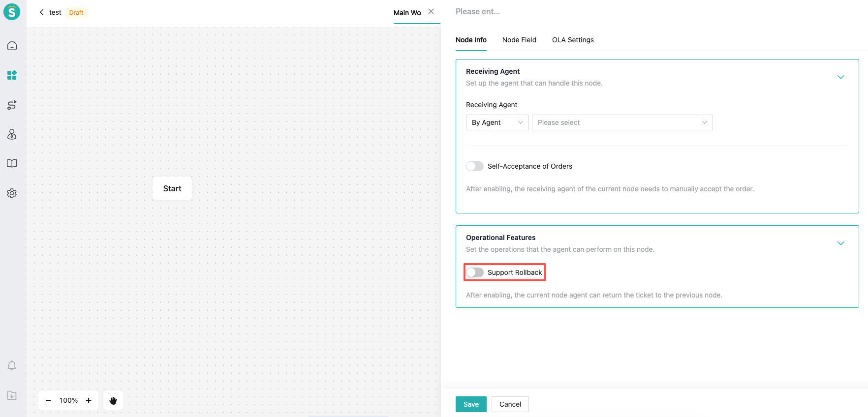This screenshot has width=868, height=417.
Task: Open the settings gear icon
Action: 12,193
